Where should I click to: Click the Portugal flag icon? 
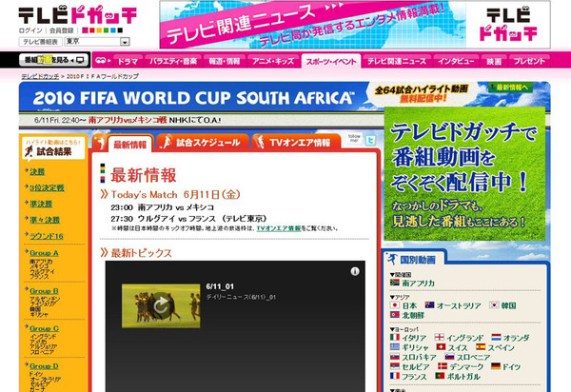click(x=440, y=376)
